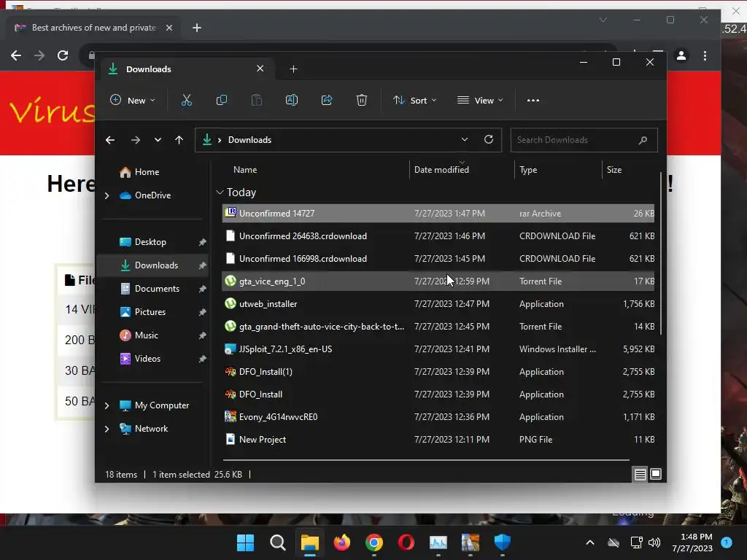
Task: Add a new File Explorer tab
Action: [293, 69]
